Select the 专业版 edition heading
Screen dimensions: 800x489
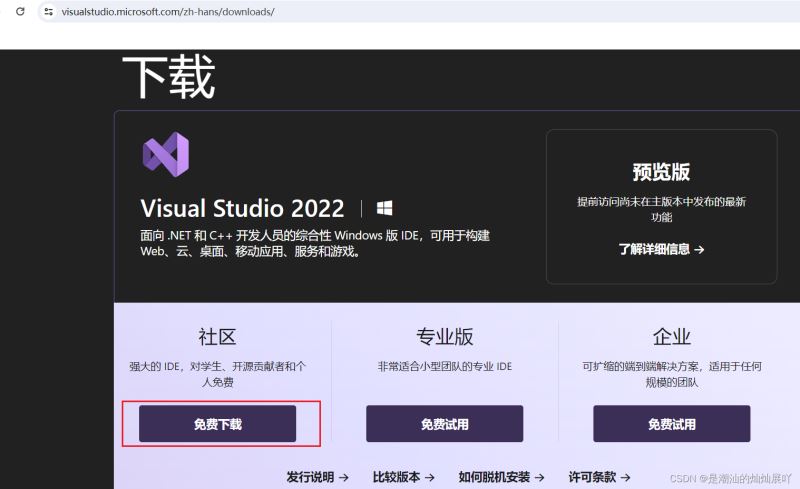coord(444,336)
